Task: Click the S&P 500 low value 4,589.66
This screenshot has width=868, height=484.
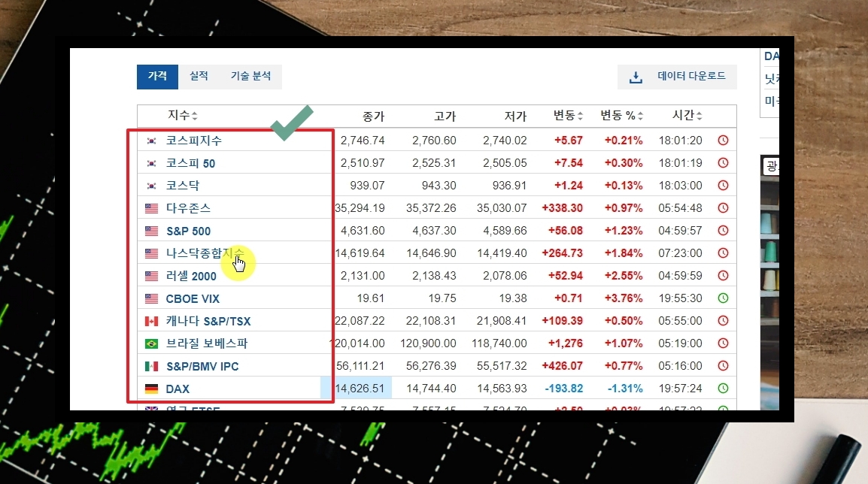Action: [505, 230]
